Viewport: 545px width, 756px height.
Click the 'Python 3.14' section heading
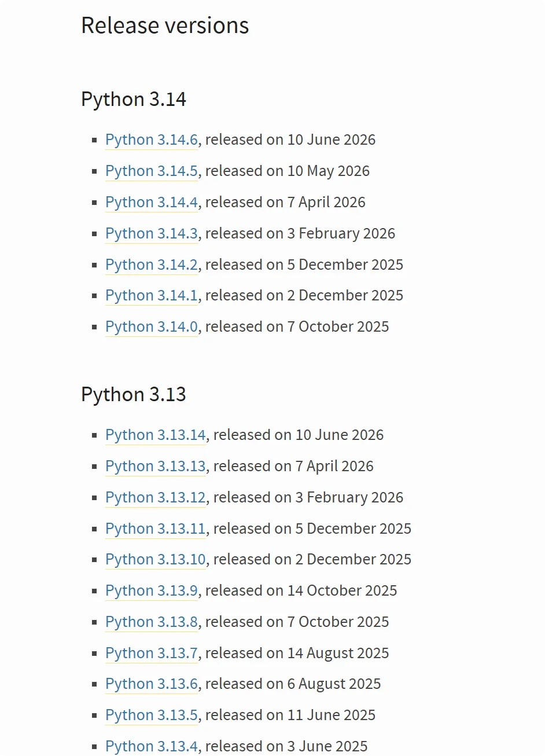coord(134,100)
